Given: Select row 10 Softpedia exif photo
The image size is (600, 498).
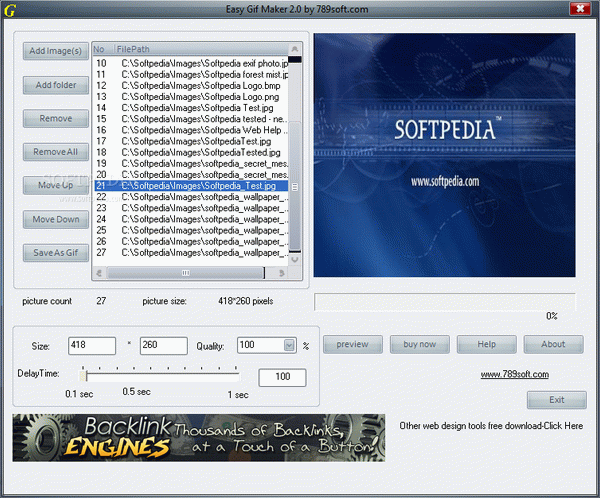Looking at the screenshot, I should pyautogui.click(x=191, y=63).
